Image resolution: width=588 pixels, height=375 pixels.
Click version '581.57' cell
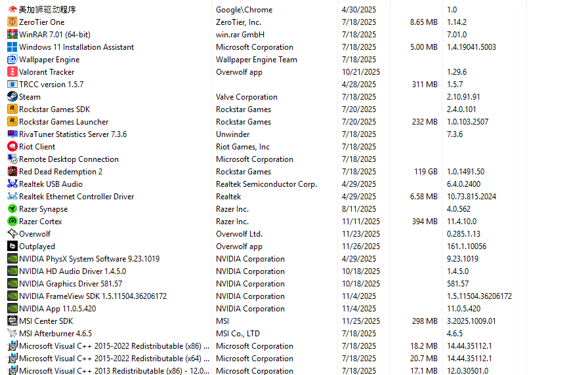tap(457, 284)
